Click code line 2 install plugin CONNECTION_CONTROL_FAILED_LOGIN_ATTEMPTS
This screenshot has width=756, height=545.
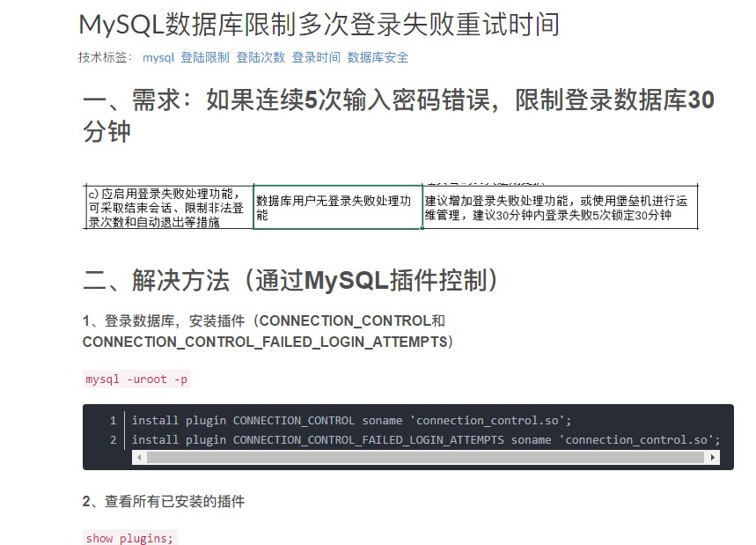(426, 440)
